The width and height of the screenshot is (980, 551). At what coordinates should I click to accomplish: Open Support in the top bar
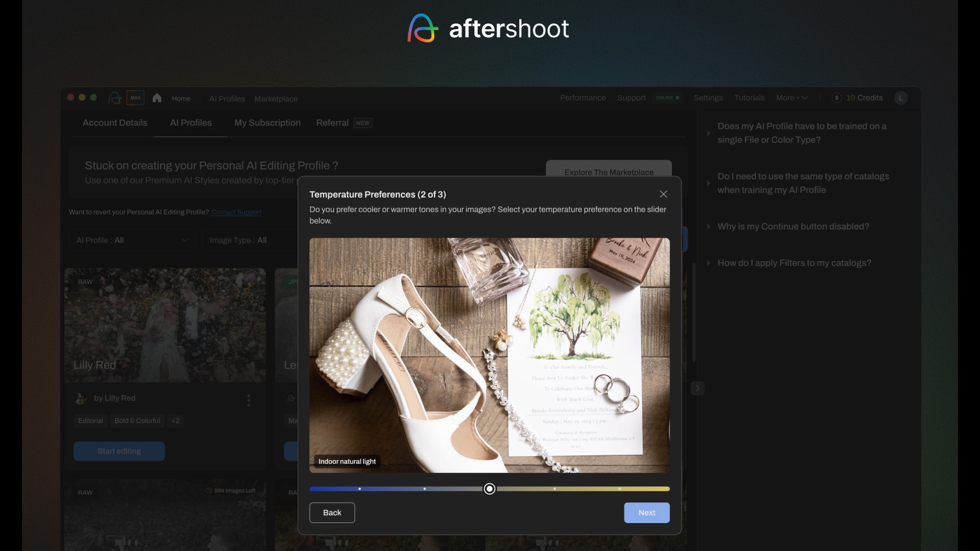631,98
